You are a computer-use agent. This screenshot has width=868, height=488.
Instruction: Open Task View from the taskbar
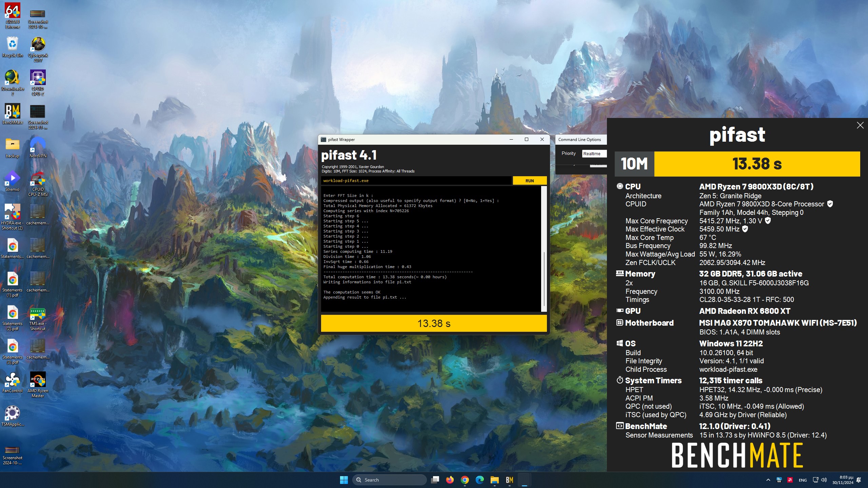pyautogui.click(x=435, y=480)
